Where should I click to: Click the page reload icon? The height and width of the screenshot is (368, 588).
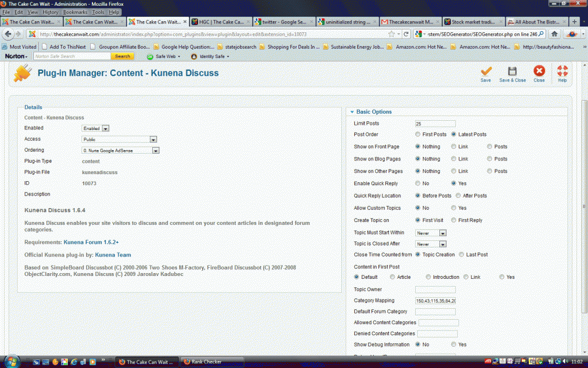[x=405, y=34]
